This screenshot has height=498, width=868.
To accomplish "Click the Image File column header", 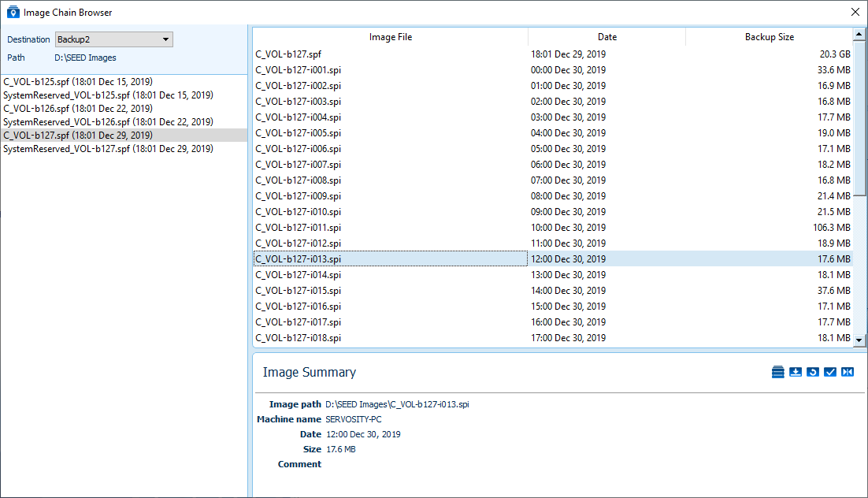I will pos(391,36).
